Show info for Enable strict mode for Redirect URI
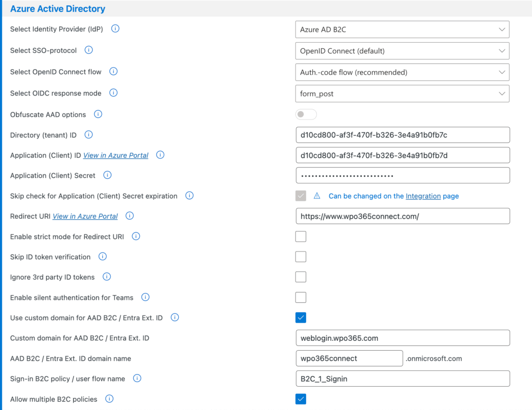The width and height of the screenshot is (532, 410). 136,236
